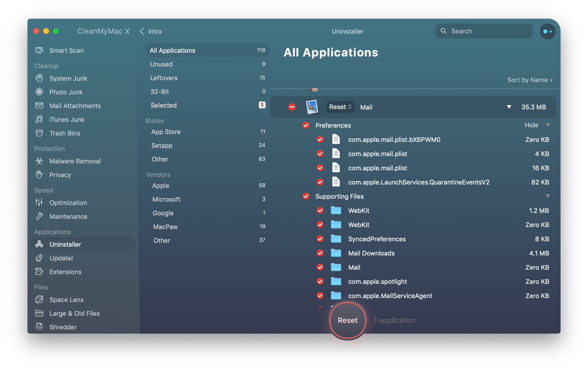
Task: Select the Maintenance wrench icon
Action: click(x=39, y=216)
